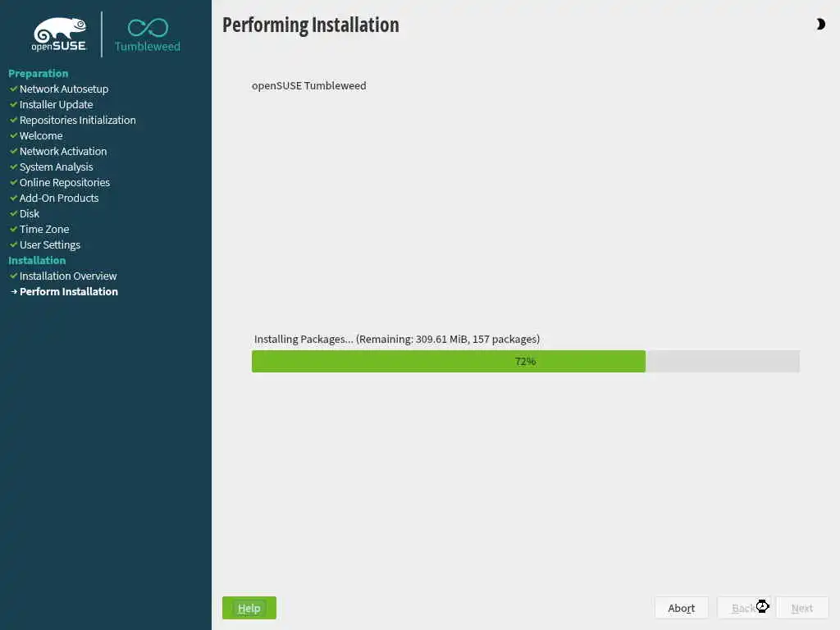Toggle dark mode with the moon icon
The height and width of the screenshot is (630, 840).
pyautogui.click(x=820, y=24)
